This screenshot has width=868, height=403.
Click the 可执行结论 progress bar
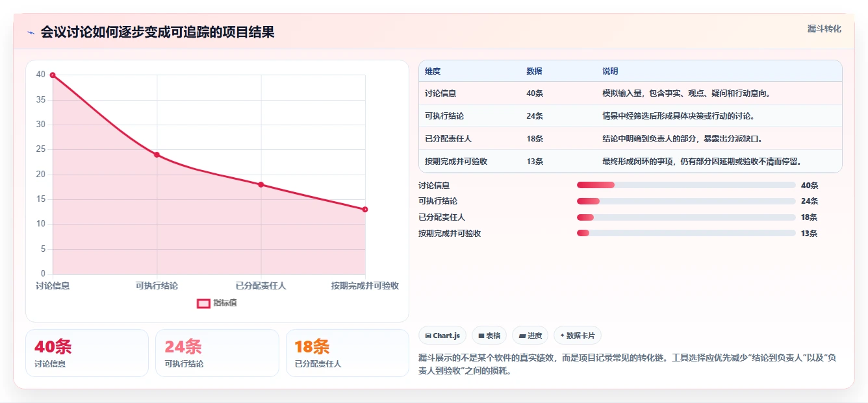tap(686, 201)
